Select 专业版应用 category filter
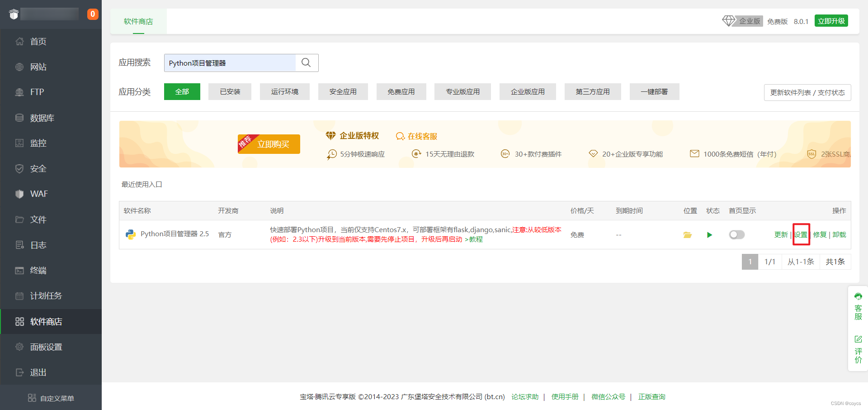 click(x=462, y=91)
